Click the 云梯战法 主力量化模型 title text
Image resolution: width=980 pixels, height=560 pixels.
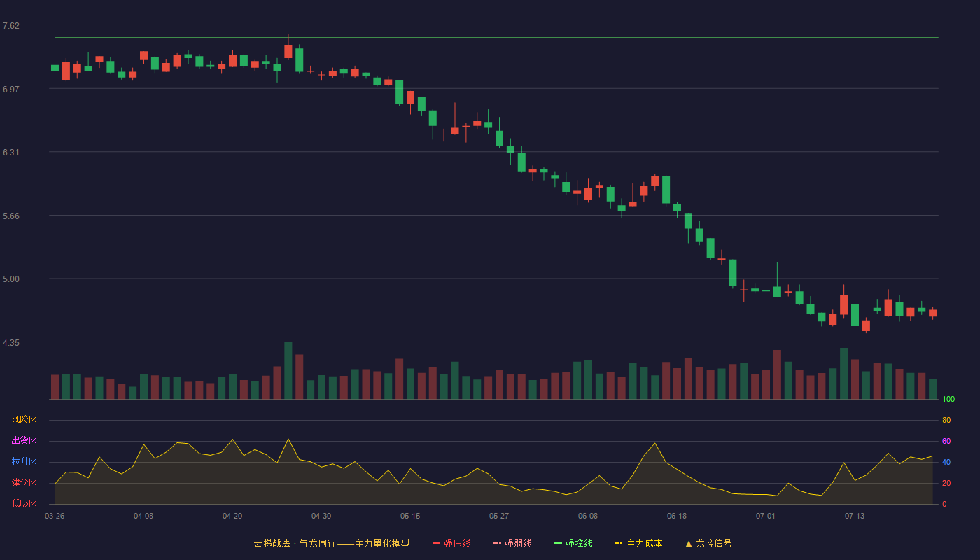point(332,543)
